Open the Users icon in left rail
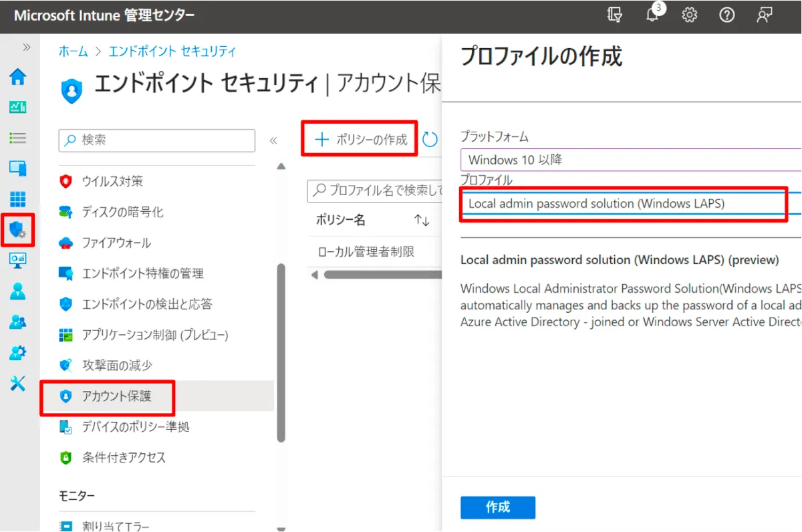 point(18,291)
